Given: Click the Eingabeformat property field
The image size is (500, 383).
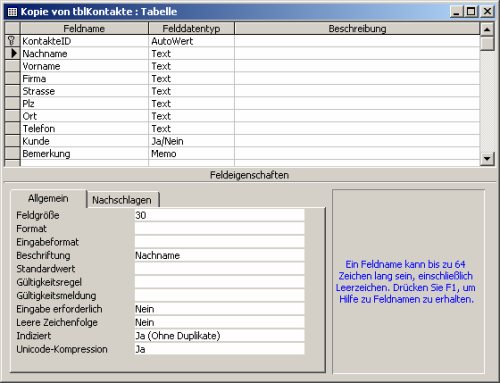Looking at the screenshot, I should (x=219, y=242).
